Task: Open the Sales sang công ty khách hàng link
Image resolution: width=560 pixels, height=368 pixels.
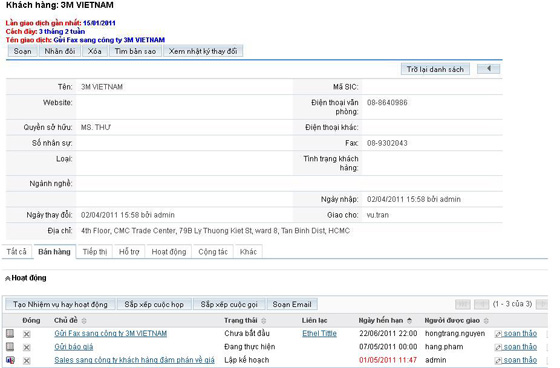Action: [134, 360]
